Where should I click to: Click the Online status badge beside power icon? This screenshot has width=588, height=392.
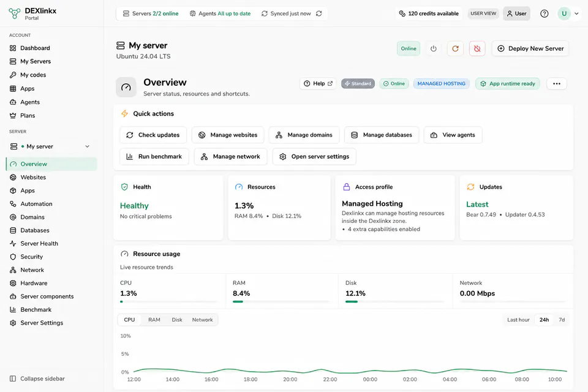[x=409, y=48]
